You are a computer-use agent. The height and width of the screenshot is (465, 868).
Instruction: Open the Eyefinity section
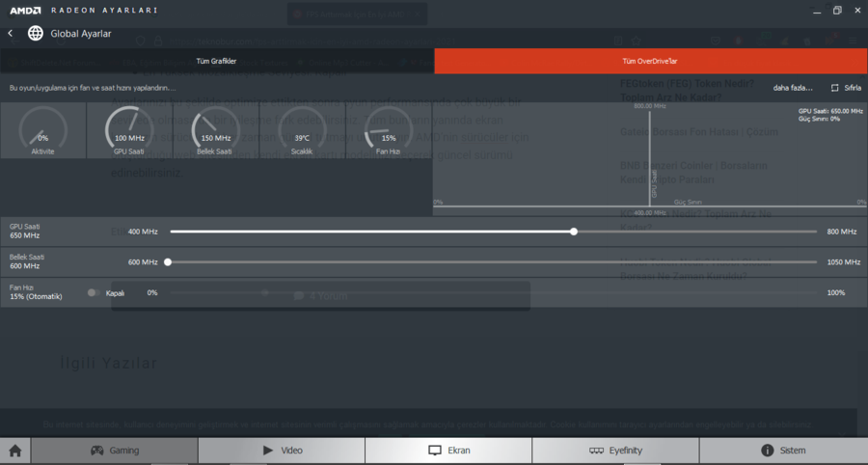[615, 451]
